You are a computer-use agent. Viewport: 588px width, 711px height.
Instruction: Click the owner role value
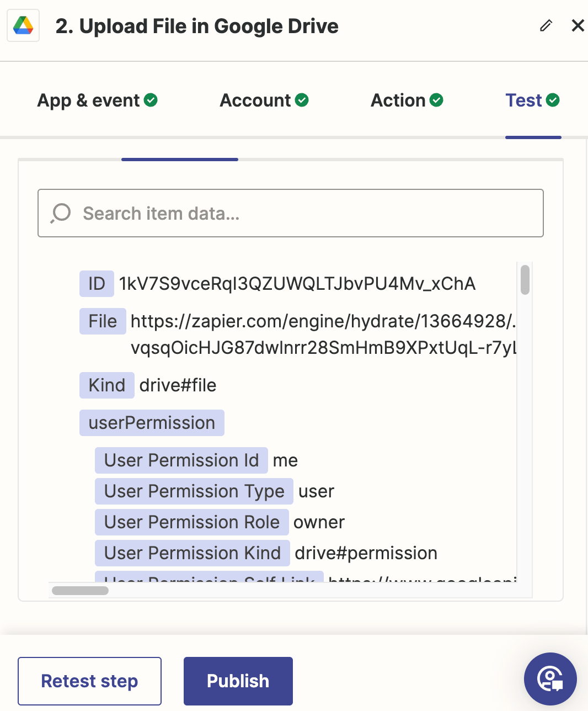tap(319, 522)
